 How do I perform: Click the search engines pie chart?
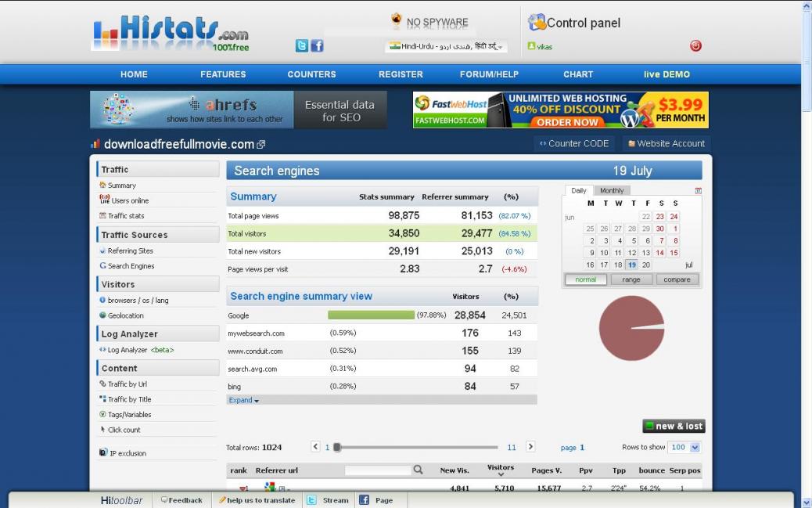point(632,328)
